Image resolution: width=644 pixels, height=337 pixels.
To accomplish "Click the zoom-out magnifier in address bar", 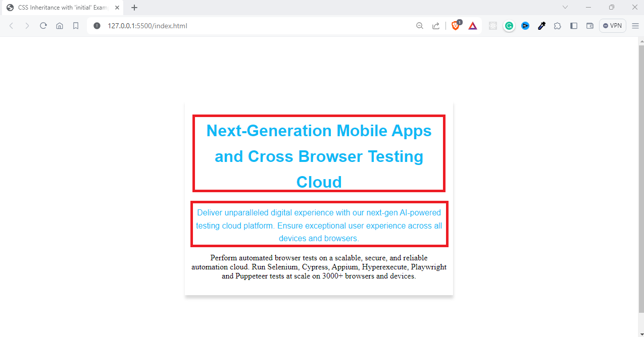I will [420, 26].
